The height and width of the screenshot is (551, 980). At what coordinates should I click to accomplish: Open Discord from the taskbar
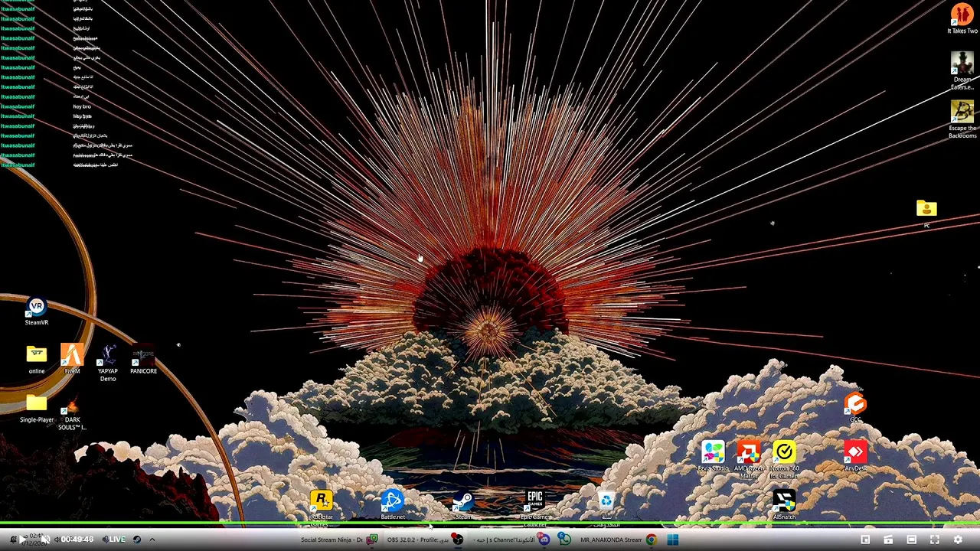tap(544, 540)
